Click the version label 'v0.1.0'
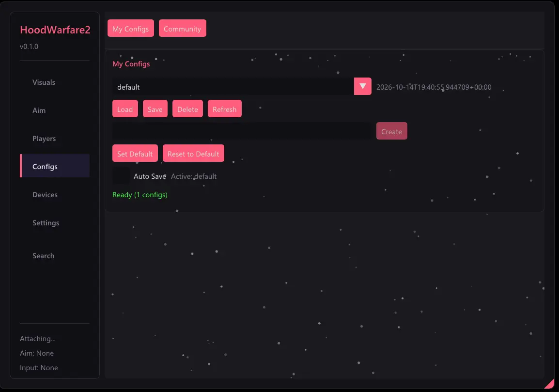559x392 pixels. (29, 47)
